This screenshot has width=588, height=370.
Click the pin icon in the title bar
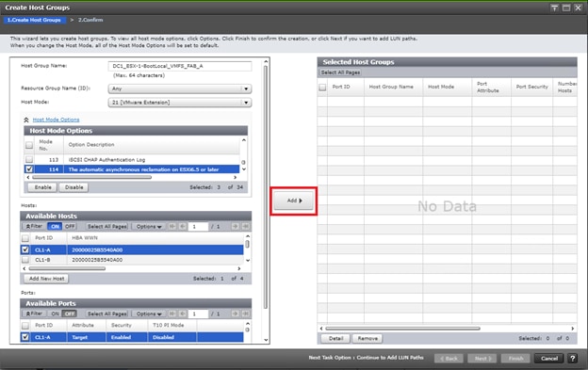pos(554,8)
